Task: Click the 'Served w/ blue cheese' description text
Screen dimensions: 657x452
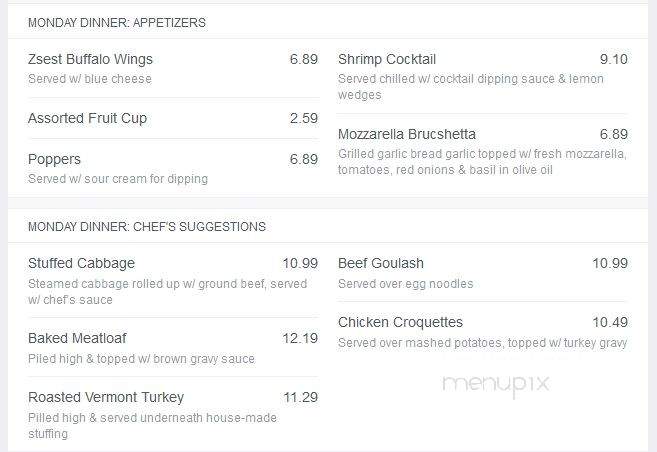Action: tap(90, 79)
